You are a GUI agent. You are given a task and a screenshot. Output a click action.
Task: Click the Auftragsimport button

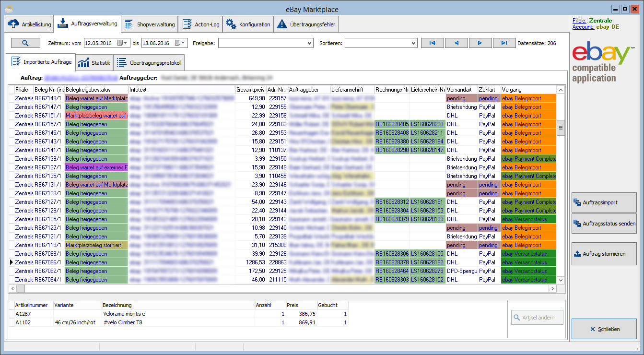604,202
